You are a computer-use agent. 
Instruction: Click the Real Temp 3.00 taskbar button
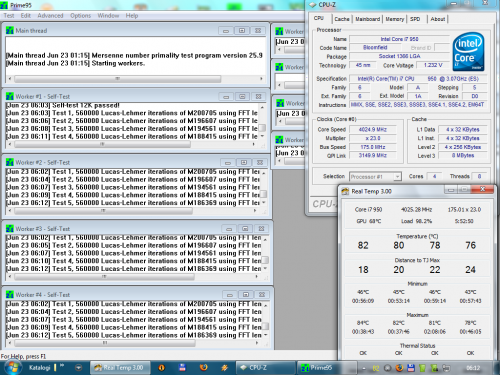[x=120, y=368]
